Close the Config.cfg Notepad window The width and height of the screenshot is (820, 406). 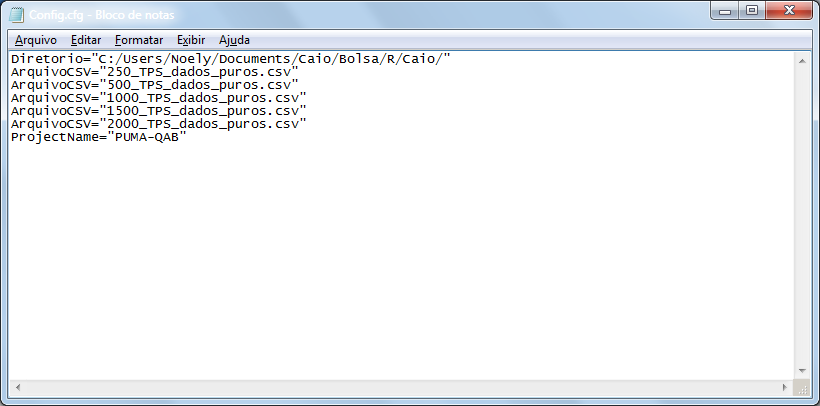[790, 10]
